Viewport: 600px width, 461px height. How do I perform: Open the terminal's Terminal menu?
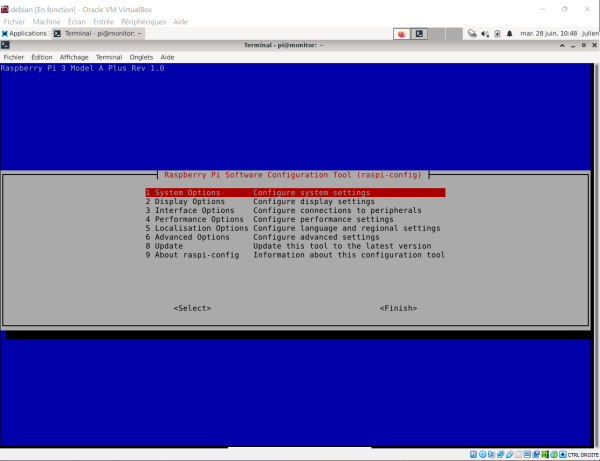109,57
